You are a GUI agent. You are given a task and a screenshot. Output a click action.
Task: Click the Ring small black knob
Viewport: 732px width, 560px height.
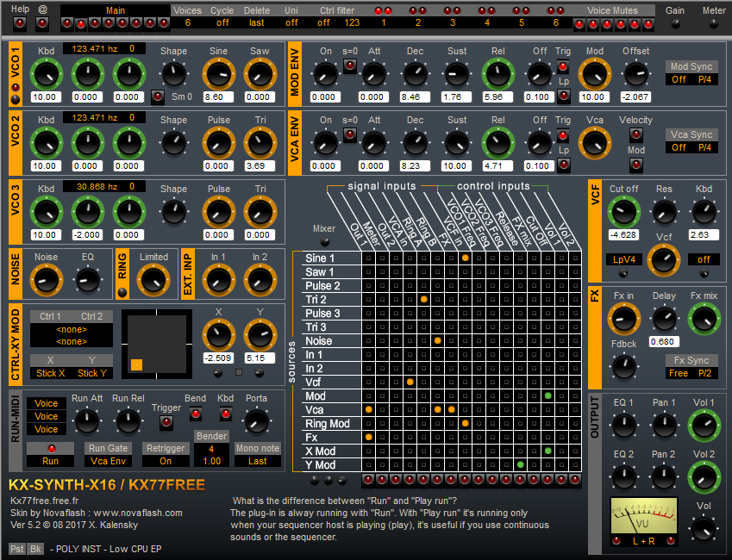122,293
